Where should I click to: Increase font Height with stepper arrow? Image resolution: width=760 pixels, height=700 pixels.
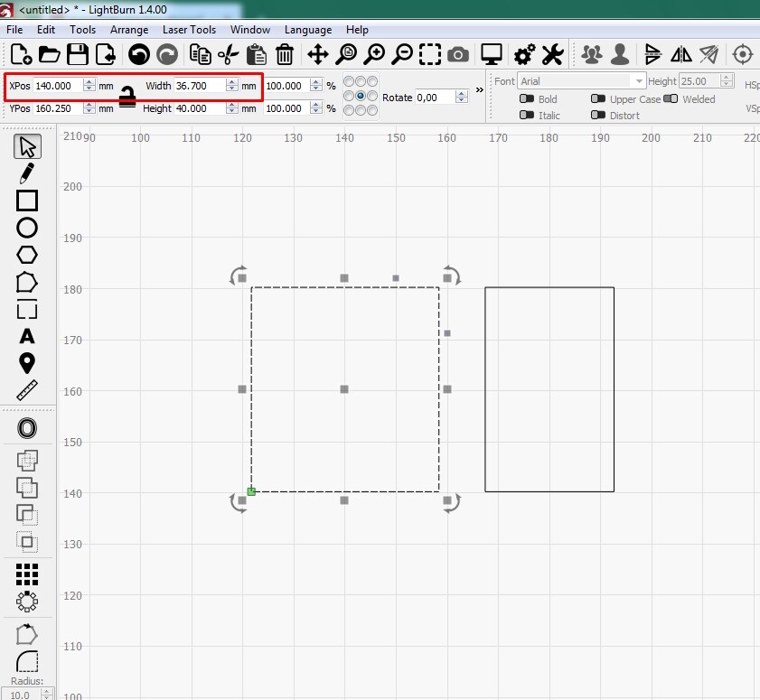pyautogui.click(x=727, y=77)
